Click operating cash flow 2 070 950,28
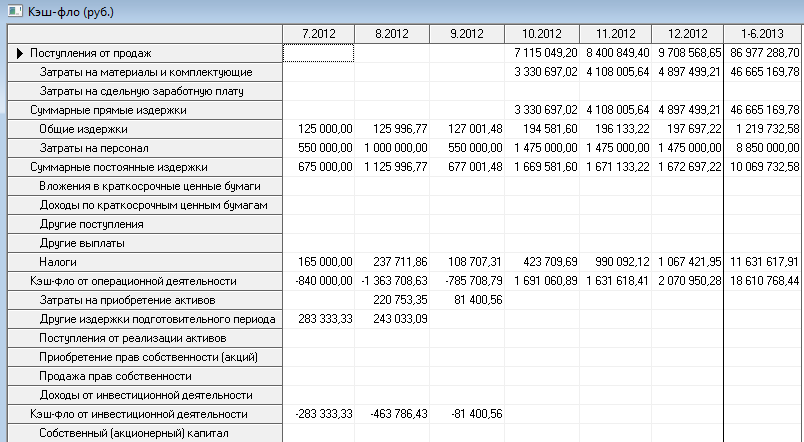The width and height of the screenshot is (804, 442). click(690, 281)
